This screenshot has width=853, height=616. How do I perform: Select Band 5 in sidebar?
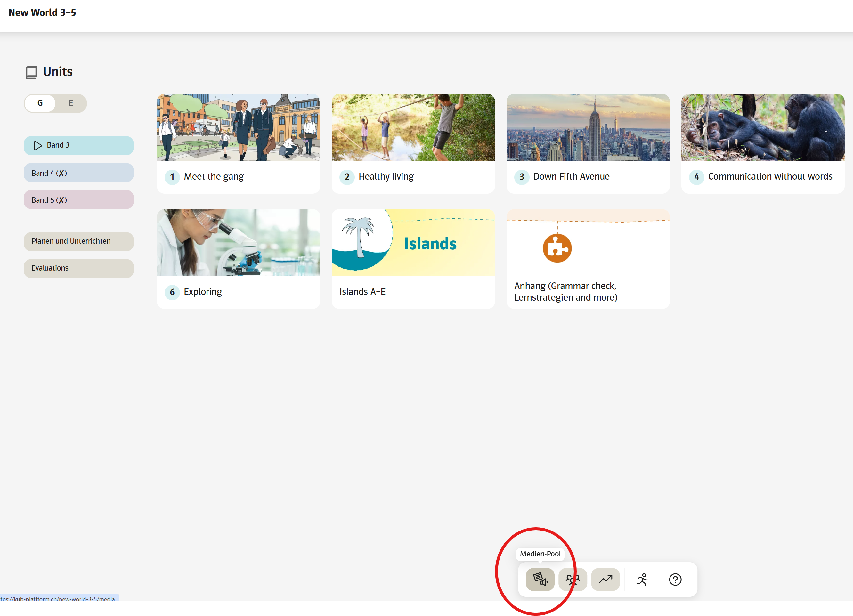[78, 200]
